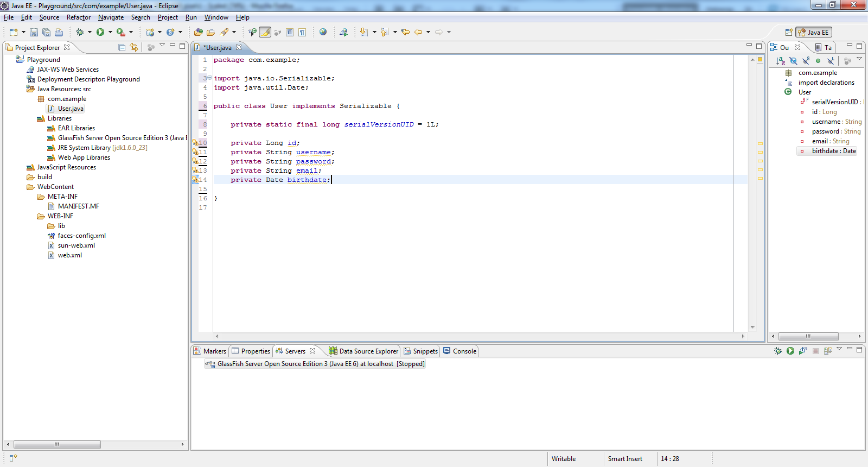Viewport: 868px width, 467px height.
Task: Select User.java in Project Explorer
Action: [x=71, y=109]
